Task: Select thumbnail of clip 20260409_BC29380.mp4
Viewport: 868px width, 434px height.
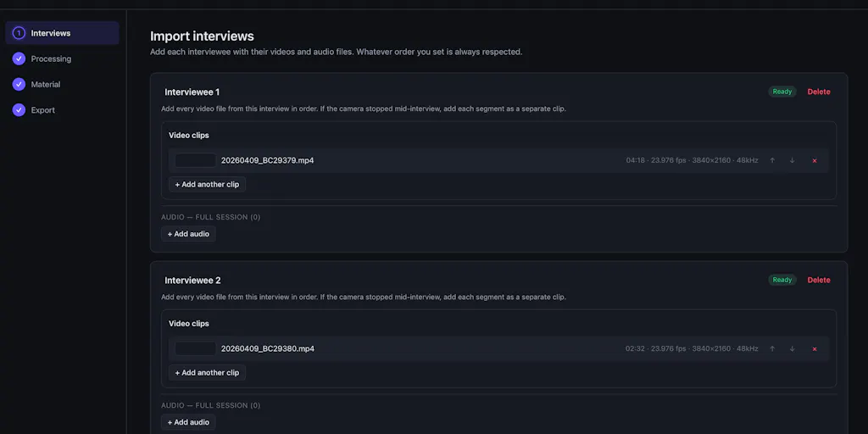Action: click(x=196, y=348)
